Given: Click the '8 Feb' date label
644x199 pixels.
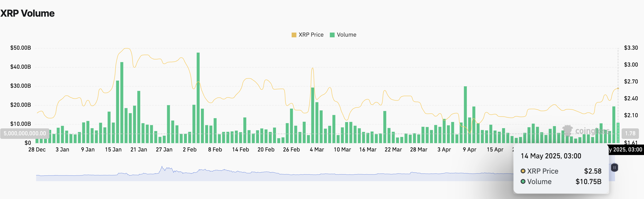Looking at the screenshot, I should point(215,150).
